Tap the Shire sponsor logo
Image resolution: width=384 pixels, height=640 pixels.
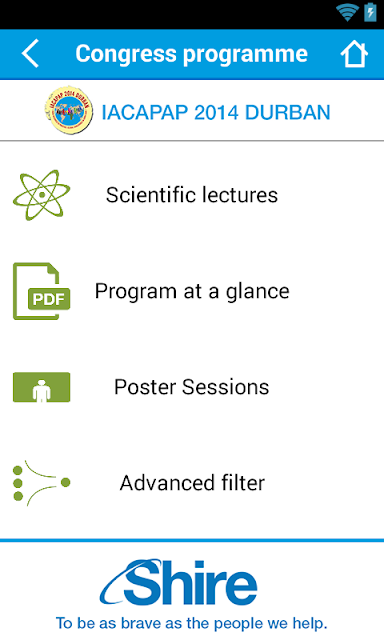point(178,582)
